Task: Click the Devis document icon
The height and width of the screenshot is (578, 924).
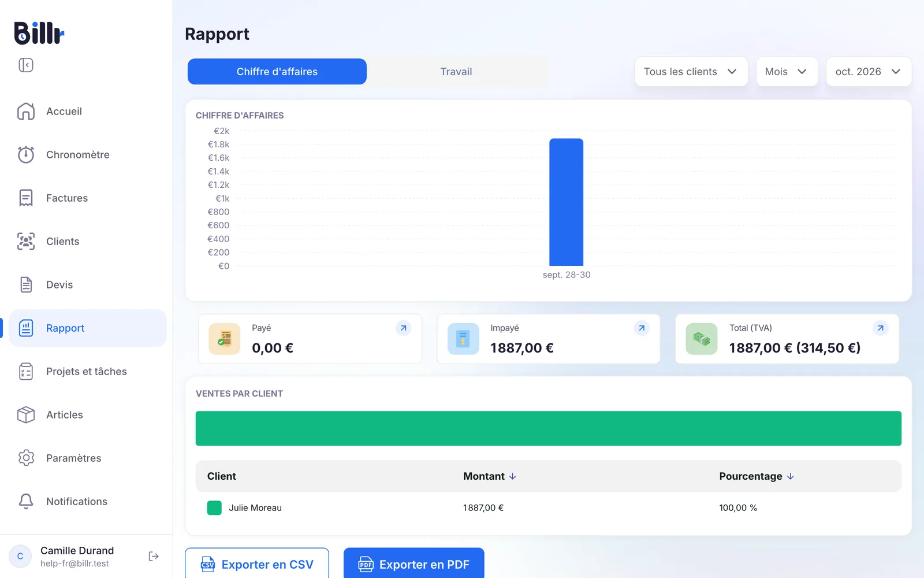Action: point(26,284)
